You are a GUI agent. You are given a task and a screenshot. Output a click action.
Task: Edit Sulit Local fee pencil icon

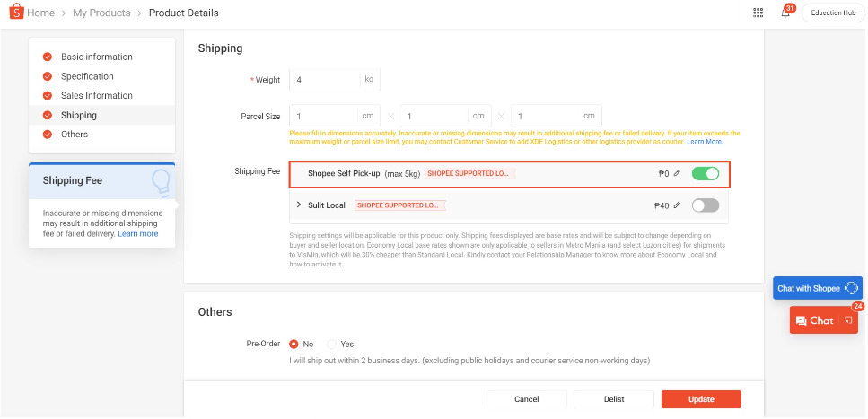678,205
